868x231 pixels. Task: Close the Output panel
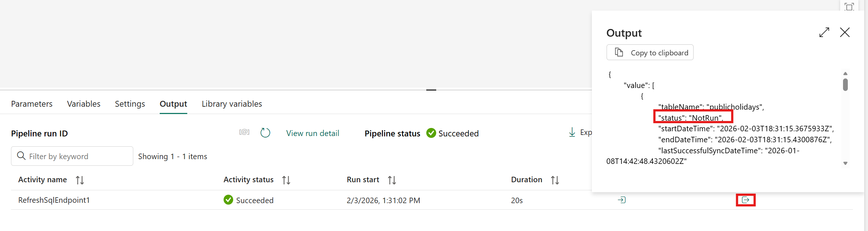[x=845, y=32]
